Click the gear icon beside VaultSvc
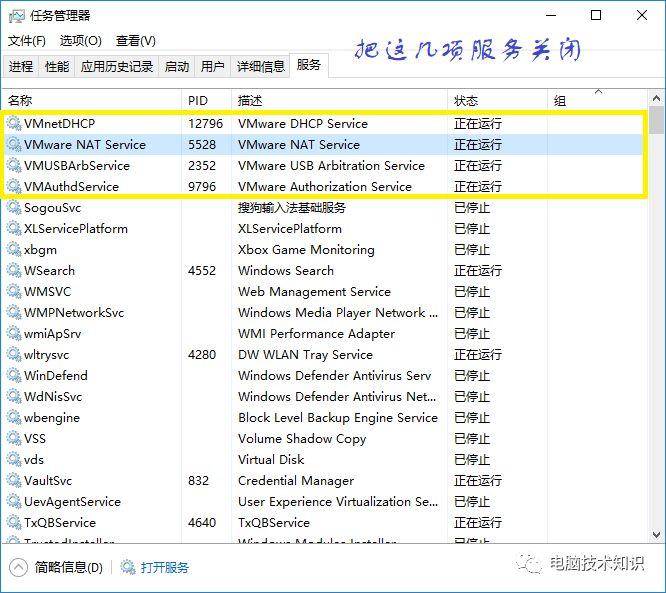Viewport: 666px width, 593px height. 14,480
